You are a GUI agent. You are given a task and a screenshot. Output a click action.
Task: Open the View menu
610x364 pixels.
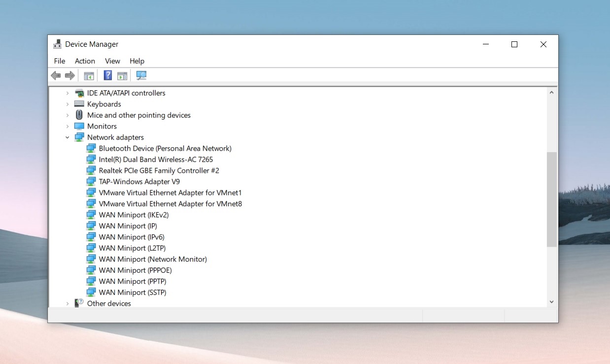112,61
